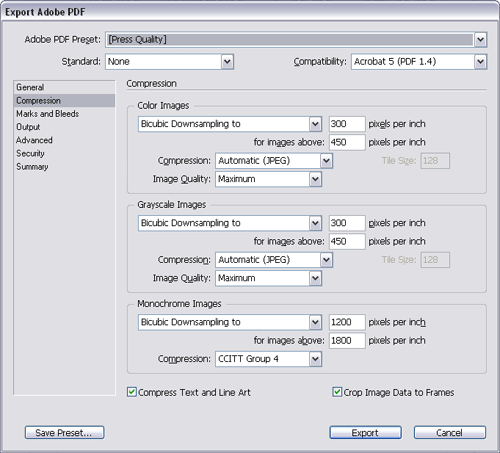This screenshot has height=453, width=500.
Task: Select the General category
Action: (x=64, y=87)
